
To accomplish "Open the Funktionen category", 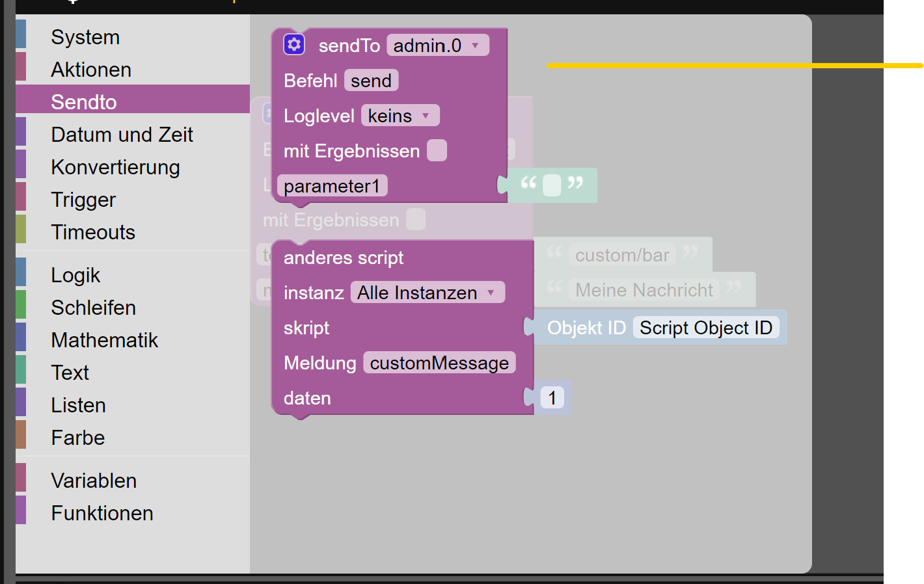I will (102, 513).
